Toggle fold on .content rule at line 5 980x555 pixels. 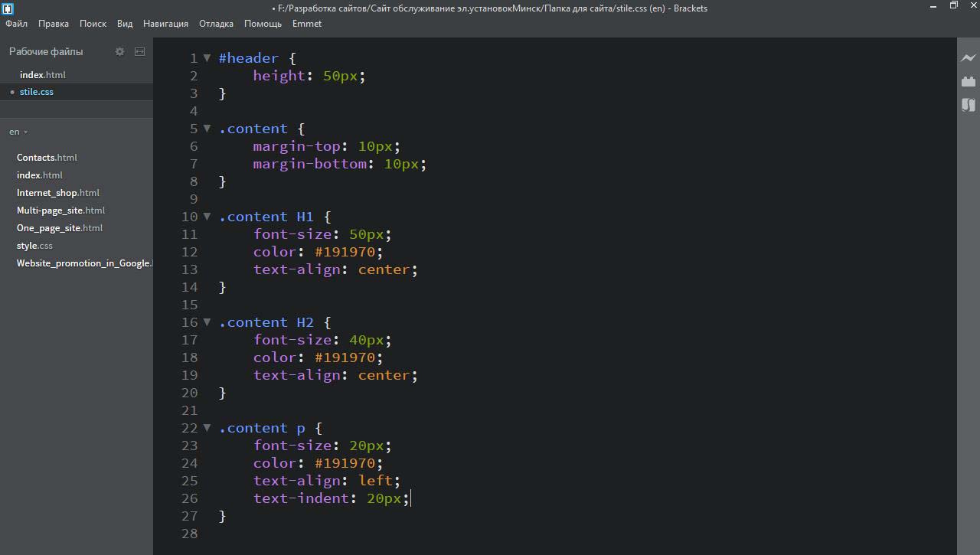(x=207, y=129)
